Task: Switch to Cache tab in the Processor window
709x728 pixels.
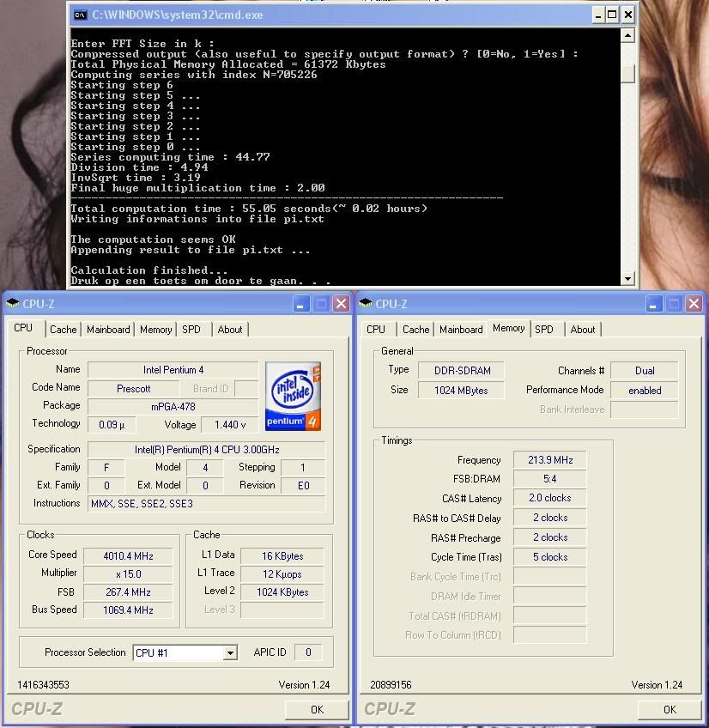Action: click(63, 330)
